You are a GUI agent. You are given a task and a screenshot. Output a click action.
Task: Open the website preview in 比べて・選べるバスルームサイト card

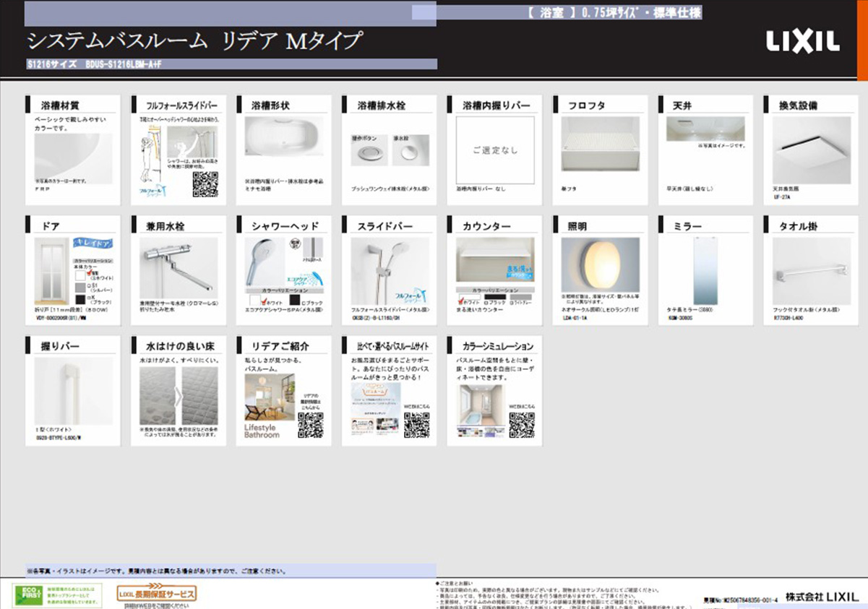point(376,410)
